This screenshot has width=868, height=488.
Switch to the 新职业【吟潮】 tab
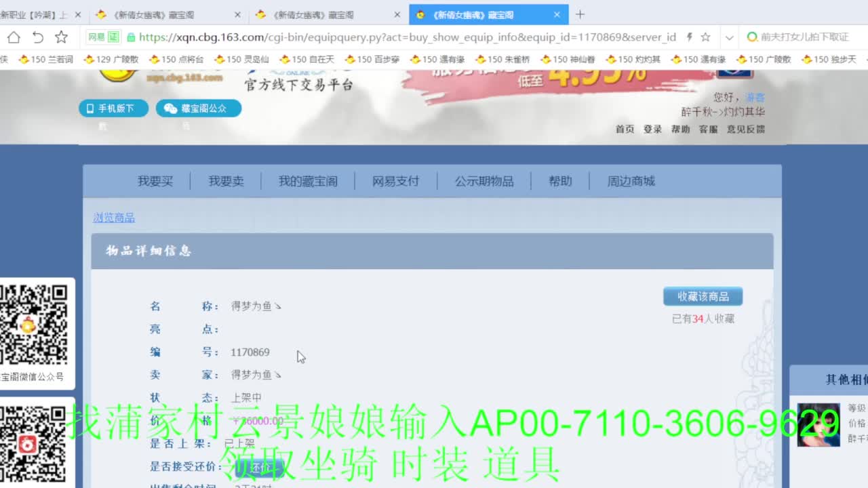[35, 14]
